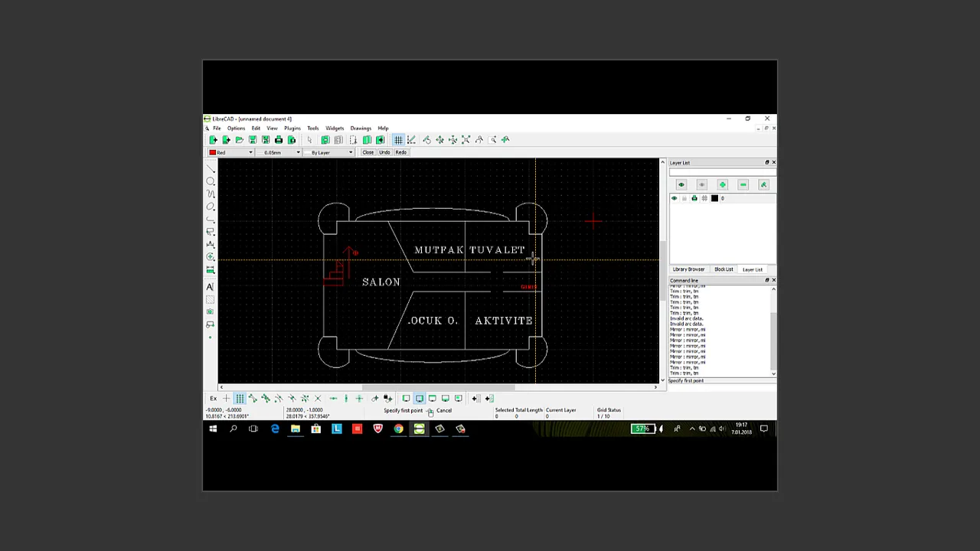The height and width of the screenshot is (551, 980).
Task: Toggle visibility of layer 0
Action: (675, 199)
